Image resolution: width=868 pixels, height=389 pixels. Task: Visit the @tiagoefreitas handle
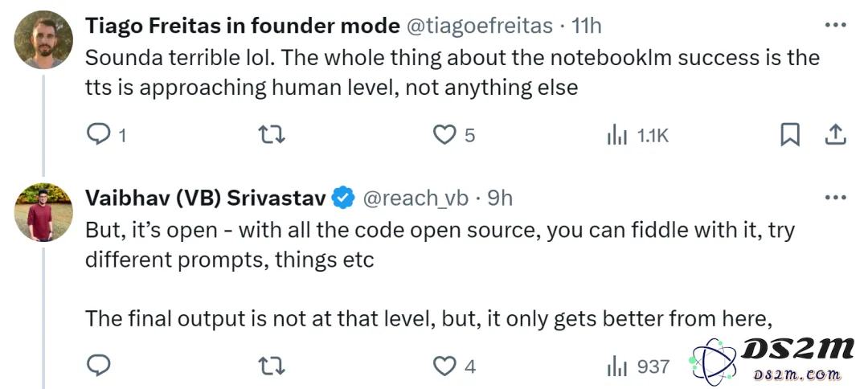click(x=479, y=26)
